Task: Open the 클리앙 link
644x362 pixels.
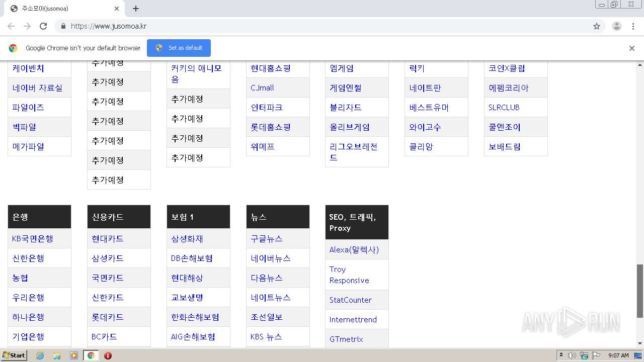Action: [x=421, y=147]
